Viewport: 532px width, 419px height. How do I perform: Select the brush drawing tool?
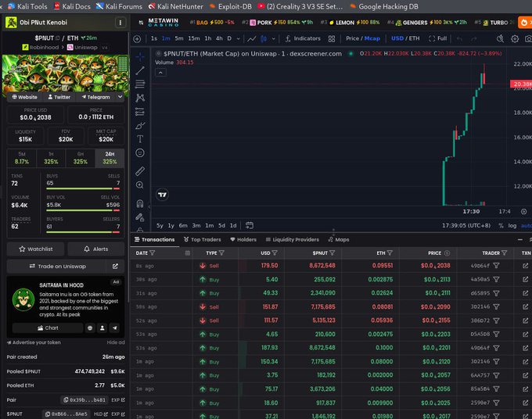140,126
